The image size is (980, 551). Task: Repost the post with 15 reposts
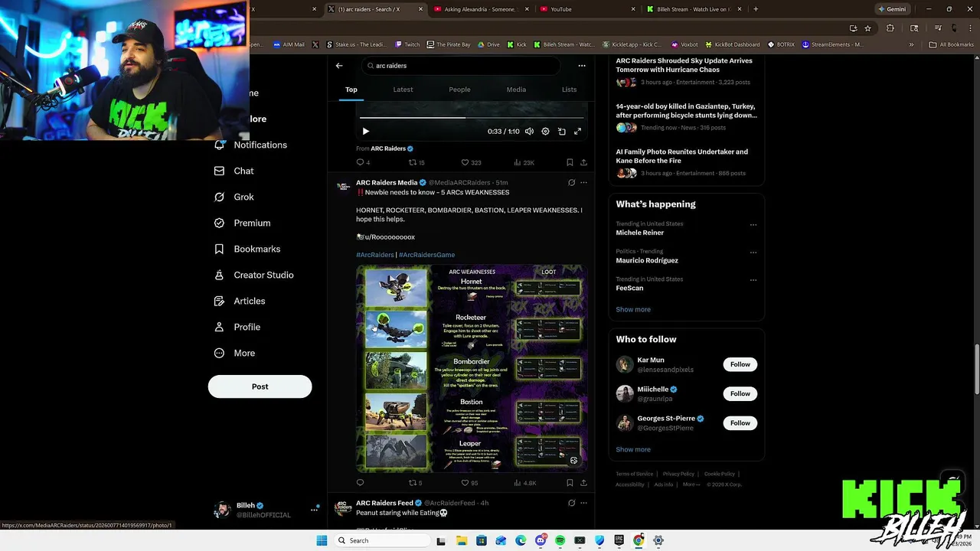(x=416, y=162)
